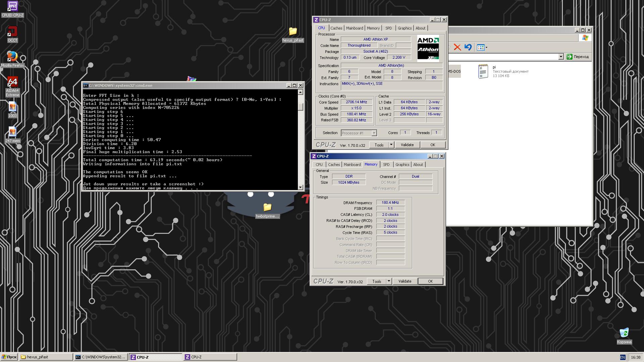Click the EN language indicator in tray

pyautogui.click(x=623, y=357)
